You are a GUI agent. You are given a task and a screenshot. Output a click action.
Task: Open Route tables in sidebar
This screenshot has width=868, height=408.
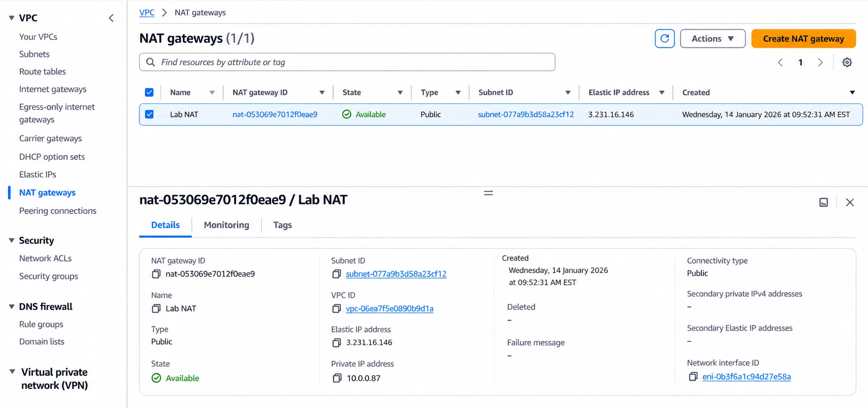pyautogui.click(x=42, y=72)
